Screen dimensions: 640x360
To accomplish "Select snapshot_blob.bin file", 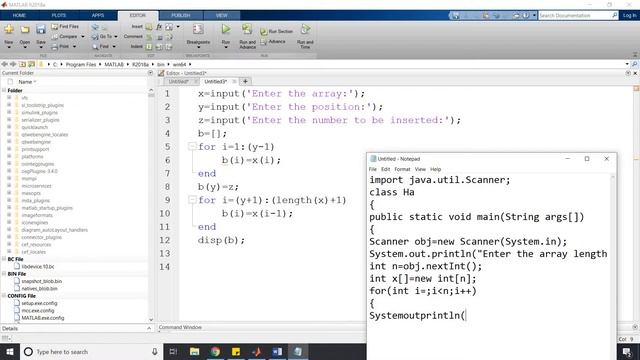I will pos(42,281).
